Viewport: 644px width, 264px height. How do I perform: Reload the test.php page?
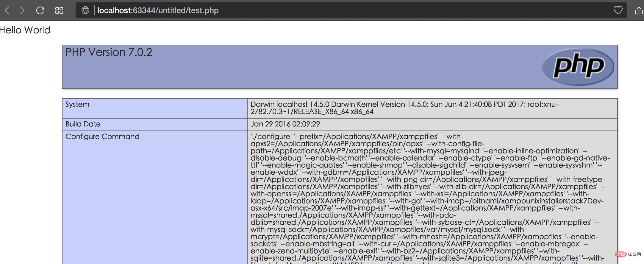point(40,11)
